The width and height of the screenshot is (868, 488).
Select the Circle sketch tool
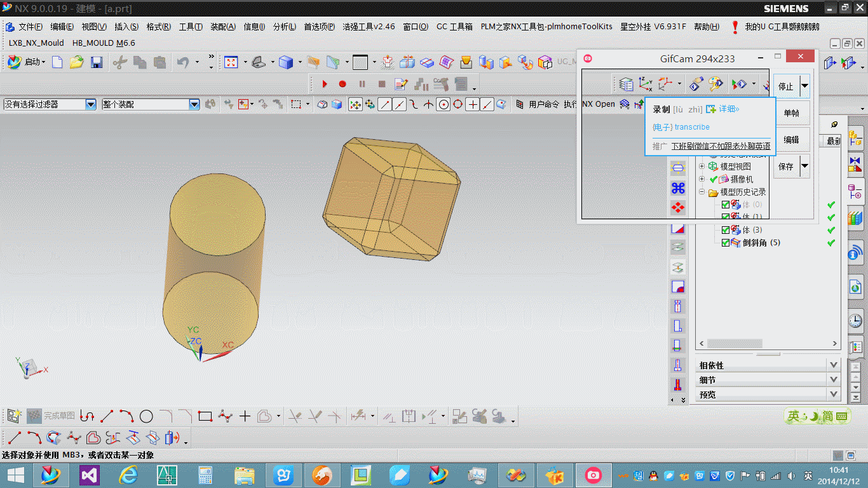tap(146, 416)
